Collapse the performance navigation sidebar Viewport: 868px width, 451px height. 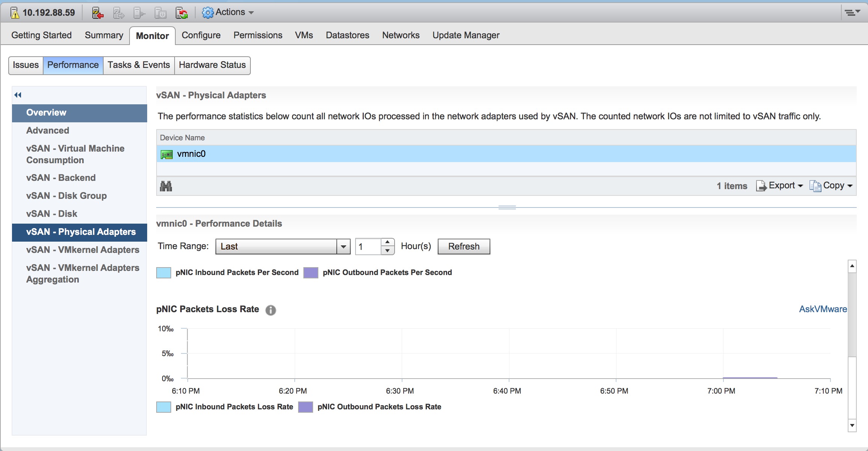coord(18,95)
